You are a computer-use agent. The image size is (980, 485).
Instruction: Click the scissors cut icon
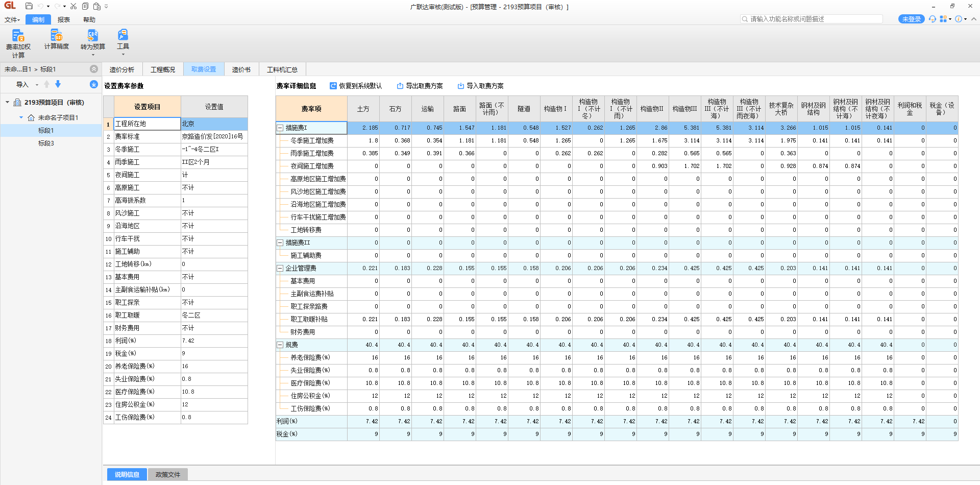pos(73,6)
